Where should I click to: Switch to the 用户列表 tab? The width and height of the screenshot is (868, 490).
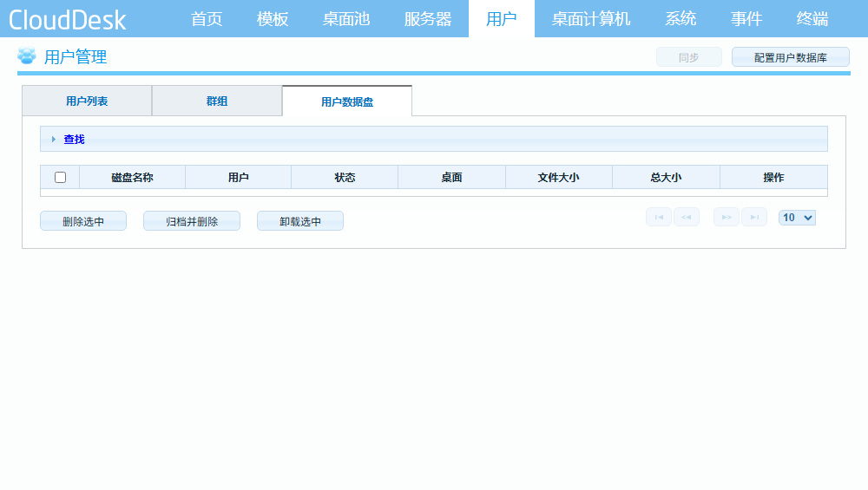point(87,101)
